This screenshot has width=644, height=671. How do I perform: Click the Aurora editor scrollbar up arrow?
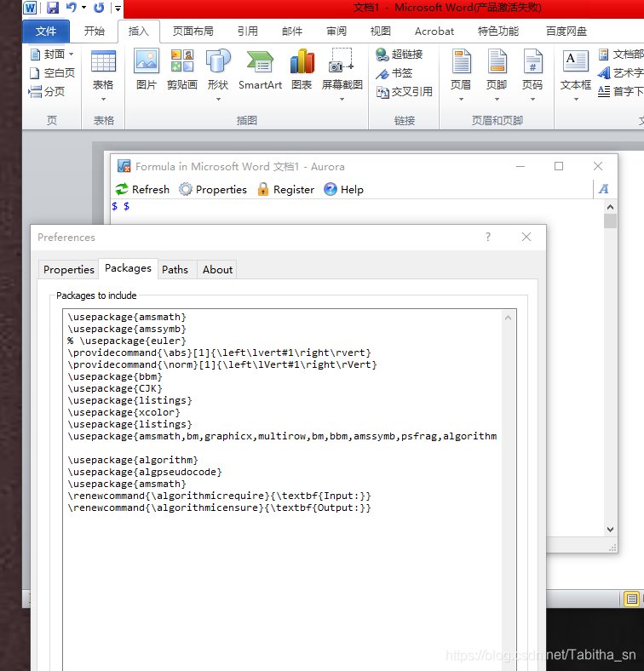(610, 207)
